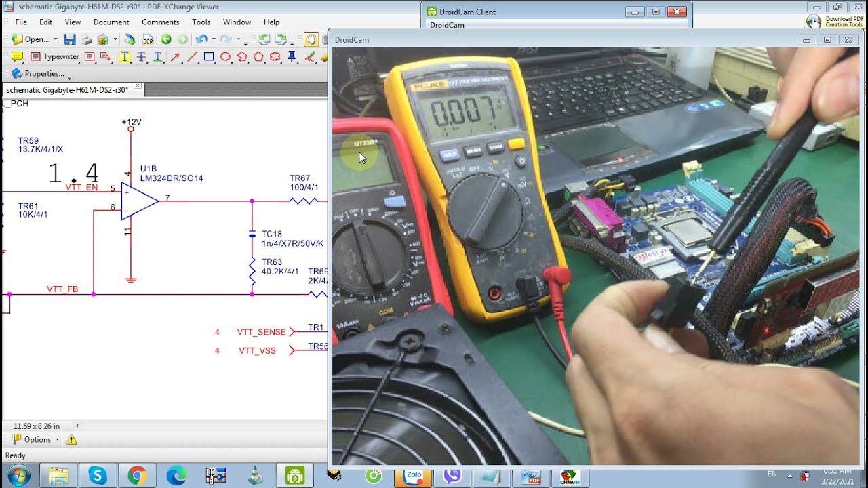Open the Tools menu
868x488 pixels.
[201, 22]
